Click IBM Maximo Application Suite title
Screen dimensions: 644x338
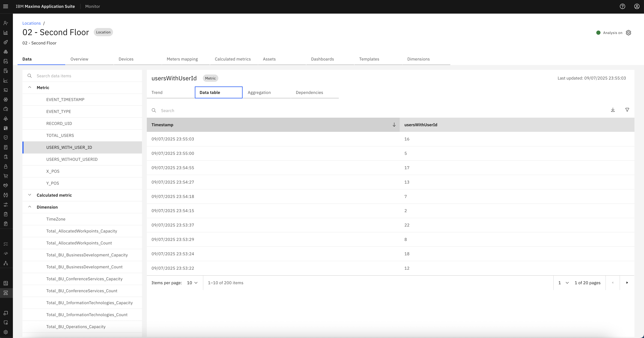coord(45,7)
